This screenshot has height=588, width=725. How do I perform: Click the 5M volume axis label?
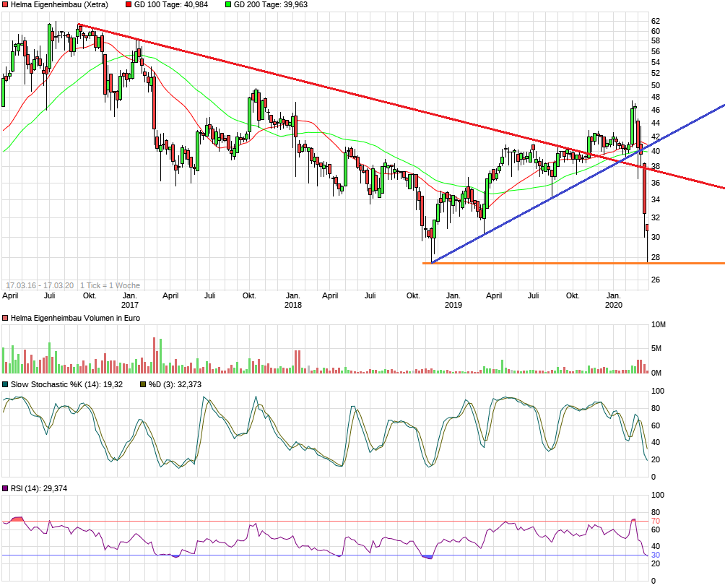pyautogui.click(x=656, y=348)
